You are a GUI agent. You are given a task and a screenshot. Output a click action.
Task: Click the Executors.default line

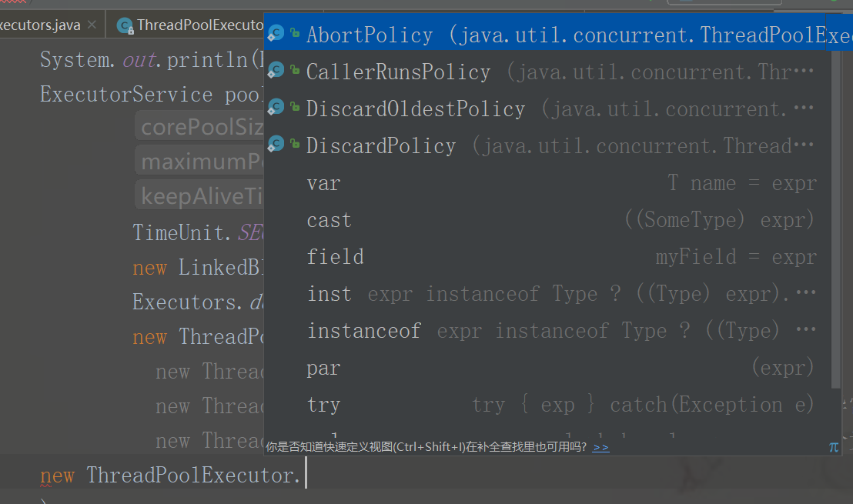(198, 302)
